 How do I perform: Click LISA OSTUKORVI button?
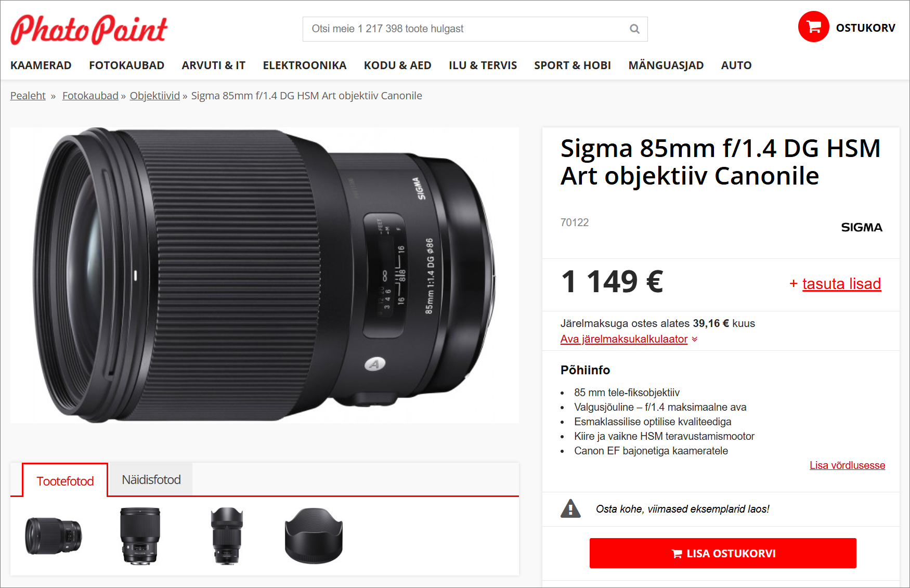723,553
